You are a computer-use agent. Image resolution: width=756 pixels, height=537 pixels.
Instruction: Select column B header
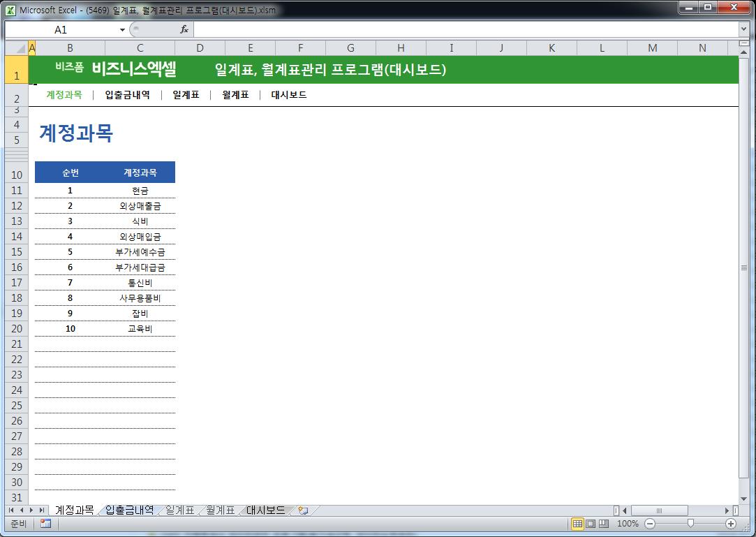(x=70, y=47)
